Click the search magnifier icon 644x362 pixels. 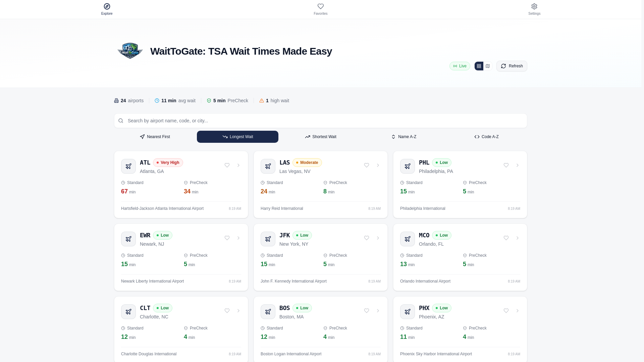coord(121,121)
